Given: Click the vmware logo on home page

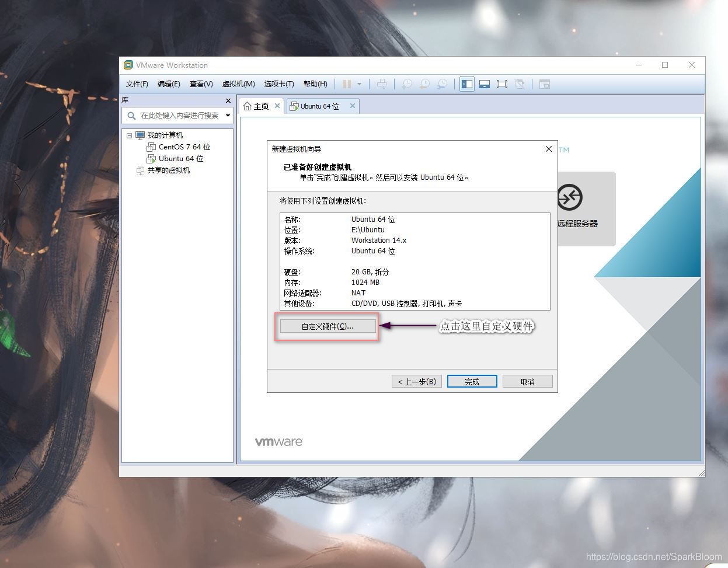Looking at the screenshot, I should point(278,442).
